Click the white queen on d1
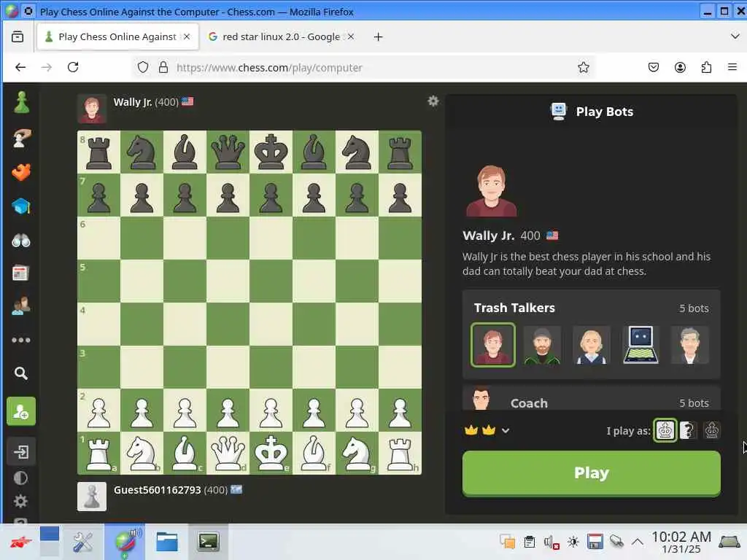 pos(228,453)
